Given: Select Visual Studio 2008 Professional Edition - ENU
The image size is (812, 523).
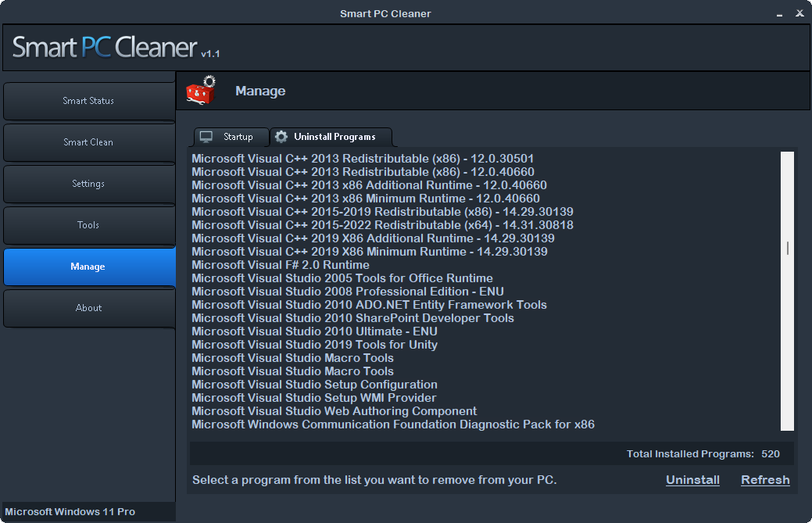Looking at the screenshot, I should tap(348, 292).
